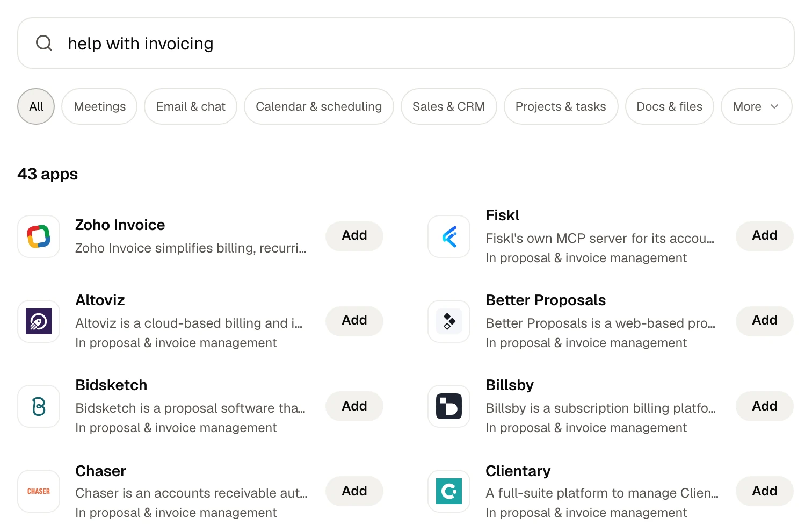Click category label under Chaser description
812x532 pixels.
(176, 513)
